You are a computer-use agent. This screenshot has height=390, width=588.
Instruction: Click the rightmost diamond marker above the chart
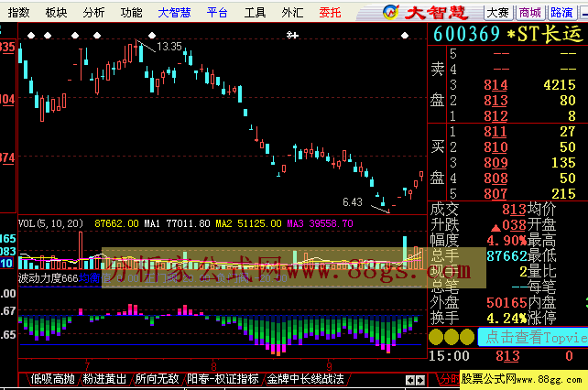tap(405, 36)
